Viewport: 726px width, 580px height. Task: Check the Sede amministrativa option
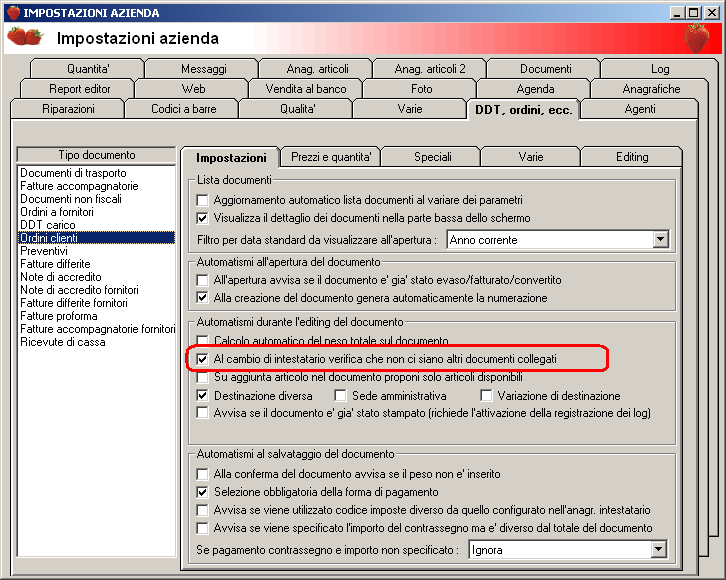pos(340,396)
